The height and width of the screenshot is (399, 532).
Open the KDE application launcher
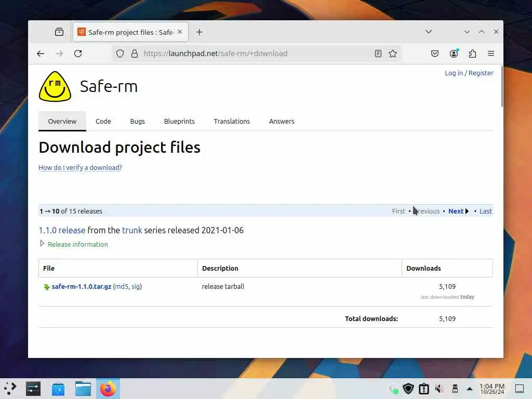point(10,389)
